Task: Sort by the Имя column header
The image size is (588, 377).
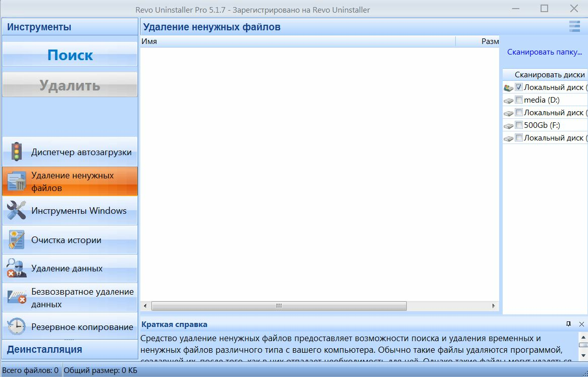Action: pos(298,41)
